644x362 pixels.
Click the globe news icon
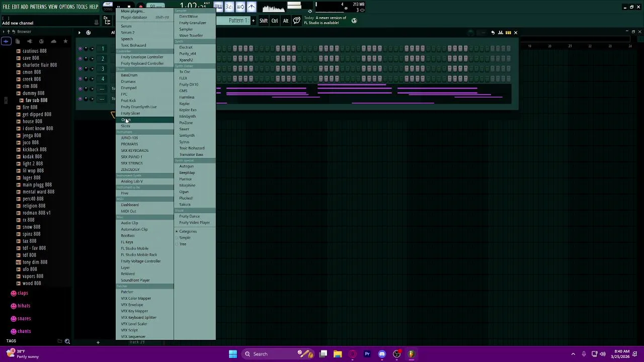[x=354, y=21]
